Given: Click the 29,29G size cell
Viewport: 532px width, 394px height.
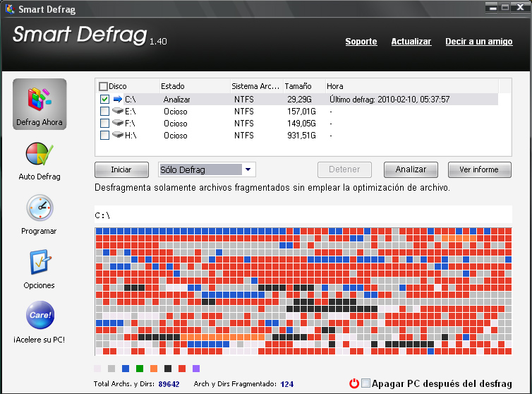Looking at the screenshot, I should pos(299,100).
